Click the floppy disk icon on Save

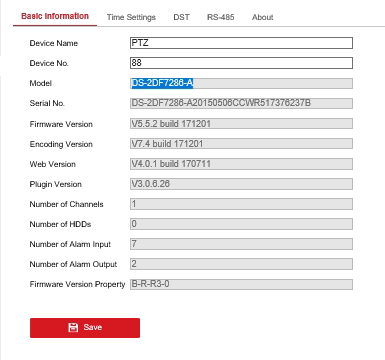(73, 328)
